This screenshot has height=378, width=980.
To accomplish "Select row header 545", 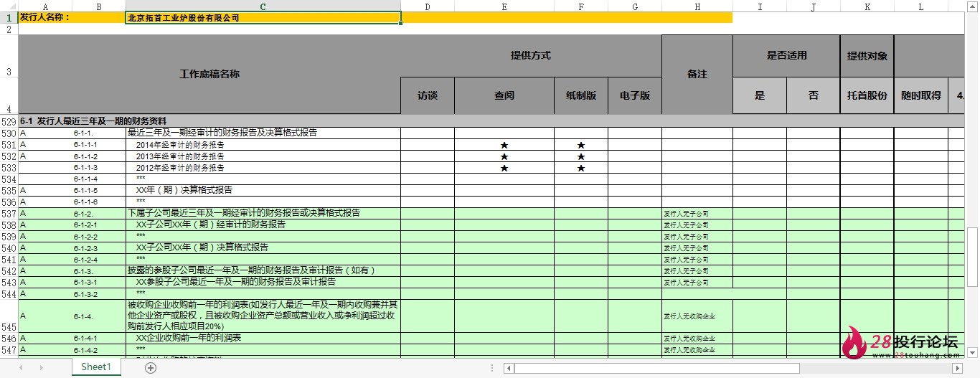I will [x=9, y=316].
